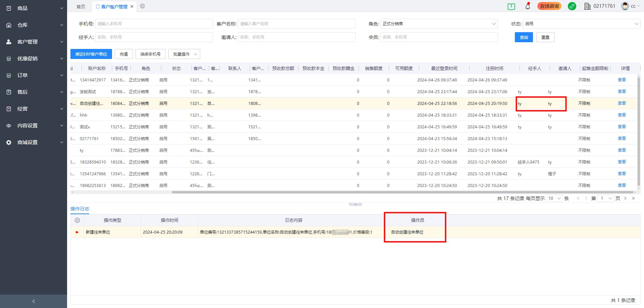Focus the 客户名称 input field
This screenshot has height=308, width=644.
(x=297, y=24)
